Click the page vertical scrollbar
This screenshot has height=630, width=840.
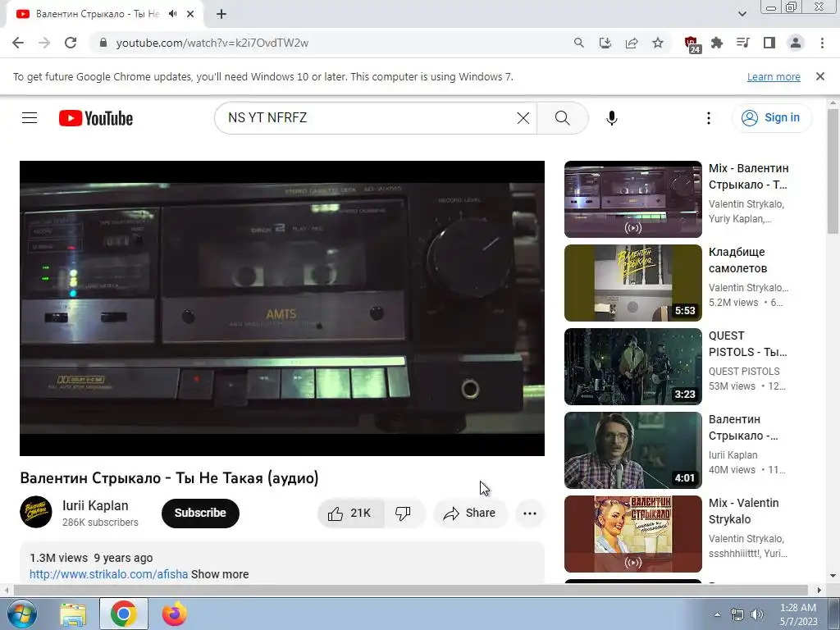coord(833,171)
